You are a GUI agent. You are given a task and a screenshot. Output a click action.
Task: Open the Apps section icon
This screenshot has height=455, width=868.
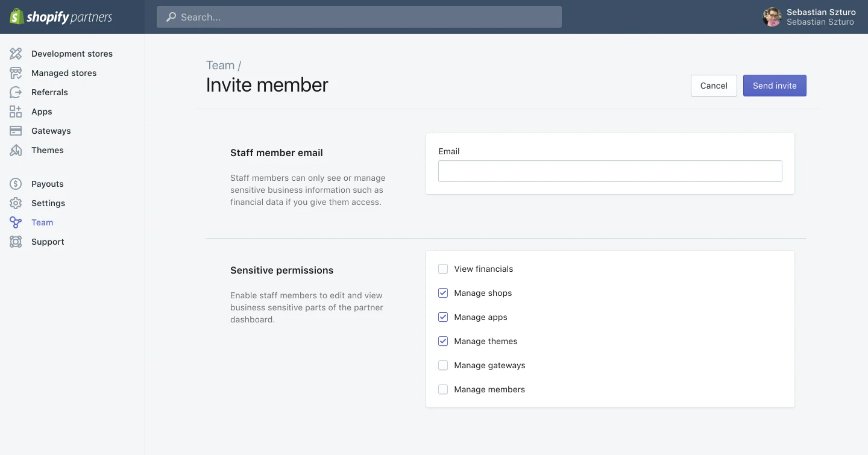coord(16,111)
